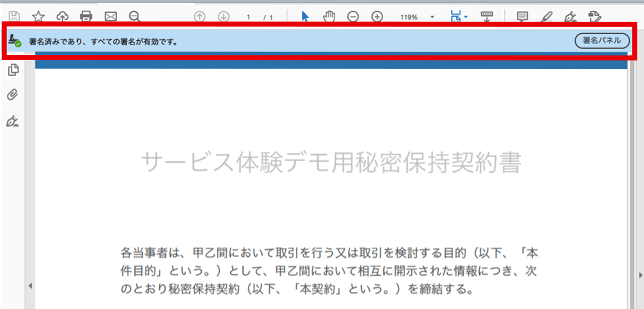
Task: Open the signatures sidebar pen icon
Action: coord(12,122)
